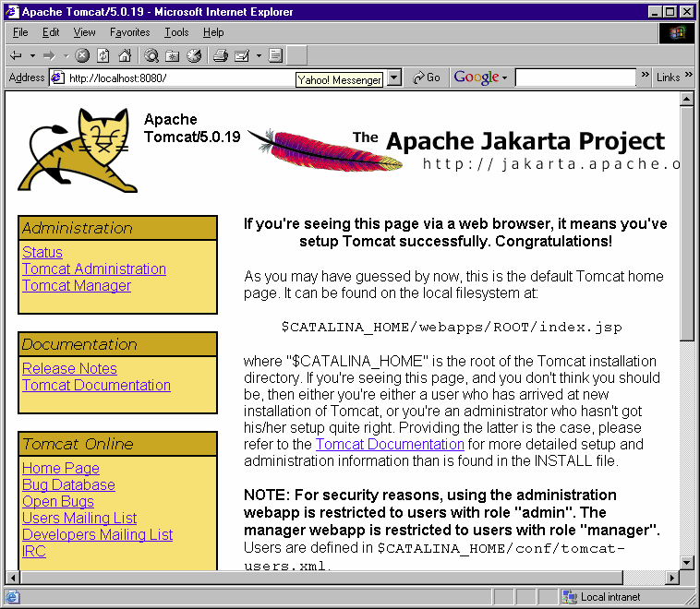Click the Discuss toolbar icon
The height and width of the screenshot is (609, 700).
tap(275, 55)
